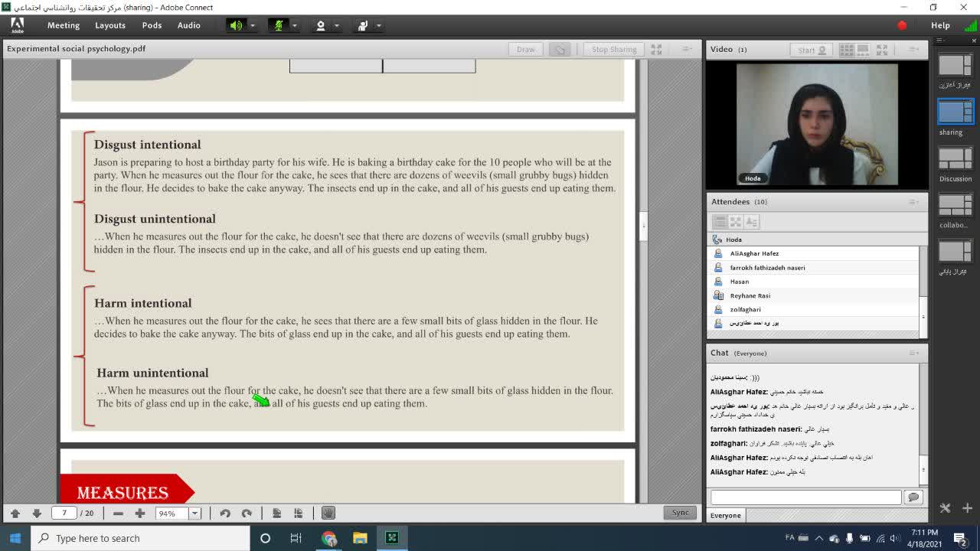Toggle the hand pan tool in PDF toolbar

(x=328, y=514)
